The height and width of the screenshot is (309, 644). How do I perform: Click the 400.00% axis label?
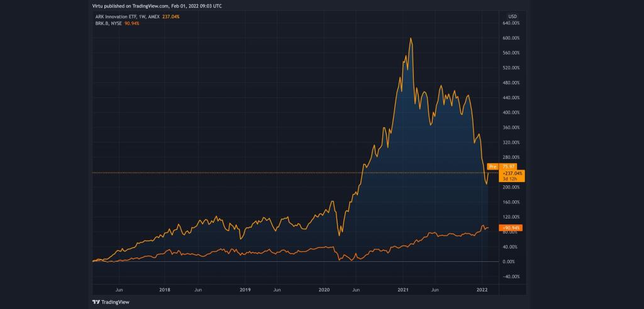[x=512, y=112]
